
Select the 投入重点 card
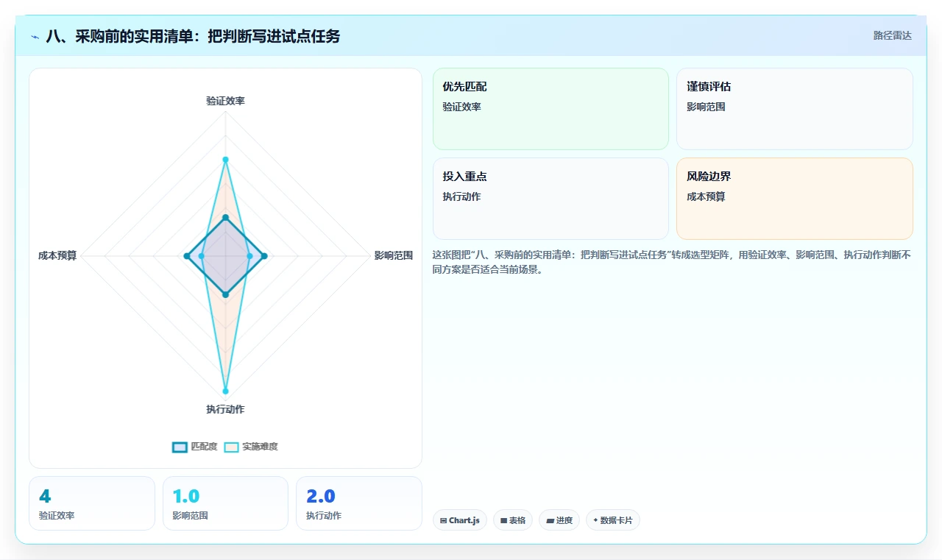[x=550, y=199]
